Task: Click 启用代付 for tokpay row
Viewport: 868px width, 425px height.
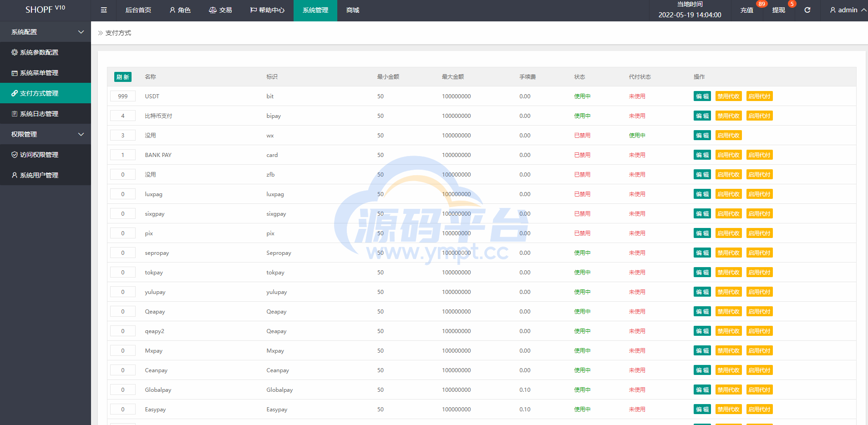Action: (x=760, y=272)
